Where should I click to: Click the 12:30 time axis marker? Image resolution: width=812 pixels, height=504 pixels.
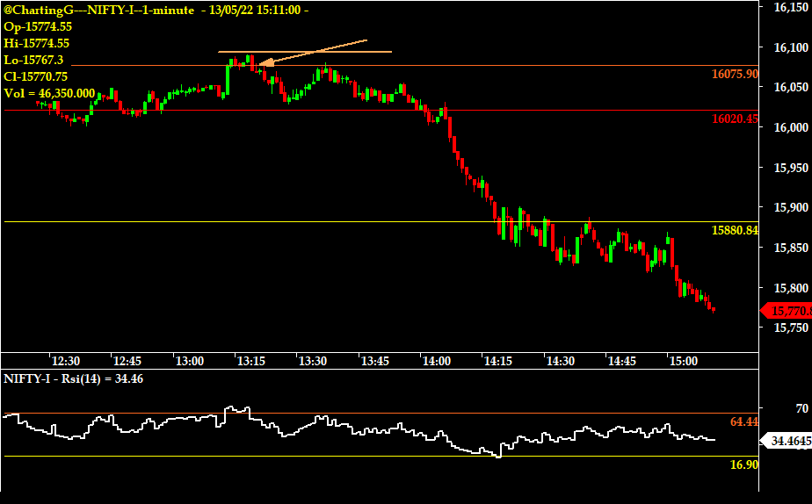tap(66, 361)
